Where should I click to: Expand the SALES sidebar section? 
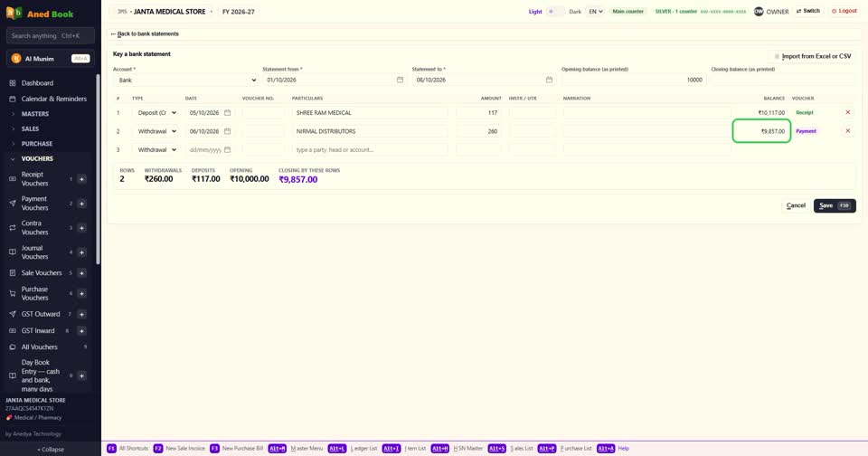coord(30,128)
